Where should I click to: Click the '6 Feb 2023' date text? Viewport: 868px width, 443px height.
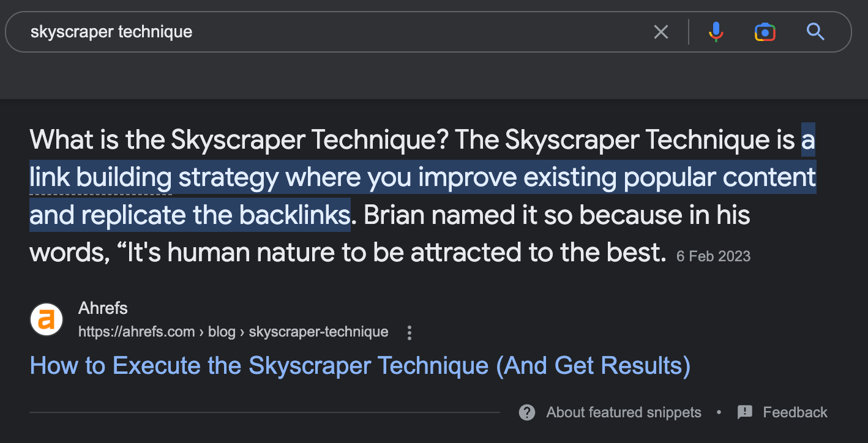coord(713,256)
